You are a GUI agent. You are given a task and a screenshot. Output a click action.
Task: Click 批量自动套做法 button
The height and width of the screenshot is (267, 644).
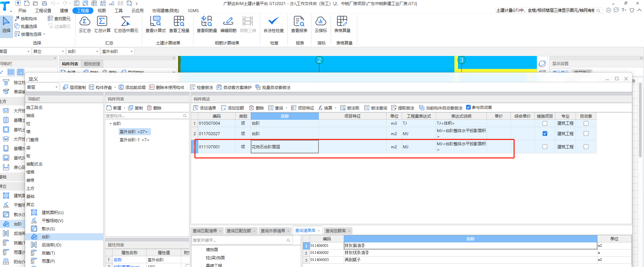coord(273,87)
